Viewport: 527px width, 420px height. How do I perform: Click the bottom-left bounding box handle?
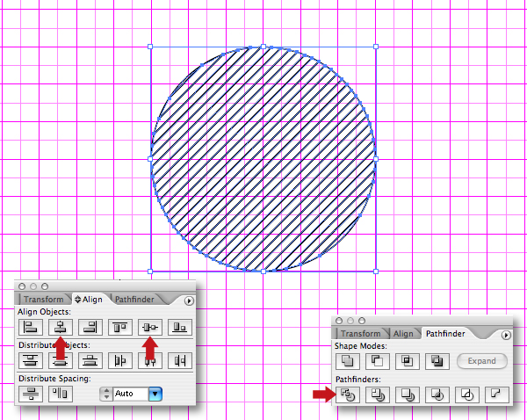pos(150,271)
